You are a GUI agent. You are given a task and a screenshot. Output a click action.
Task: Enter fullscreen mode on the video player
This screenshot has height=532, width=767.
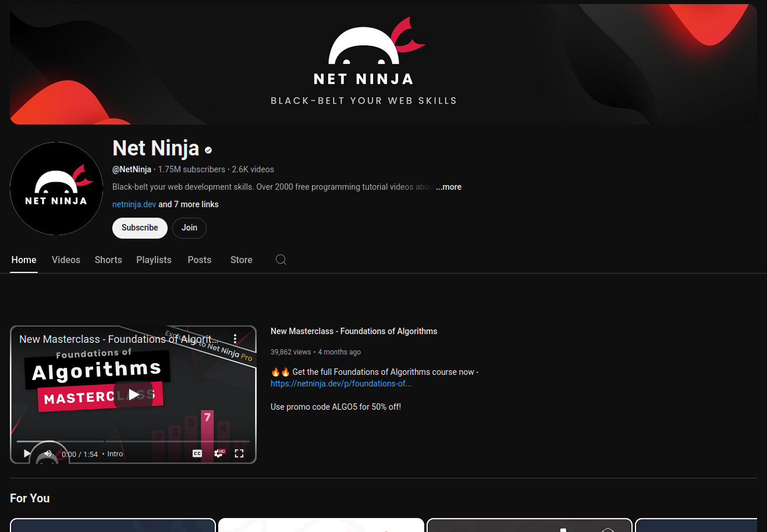[x=239, y=453]
